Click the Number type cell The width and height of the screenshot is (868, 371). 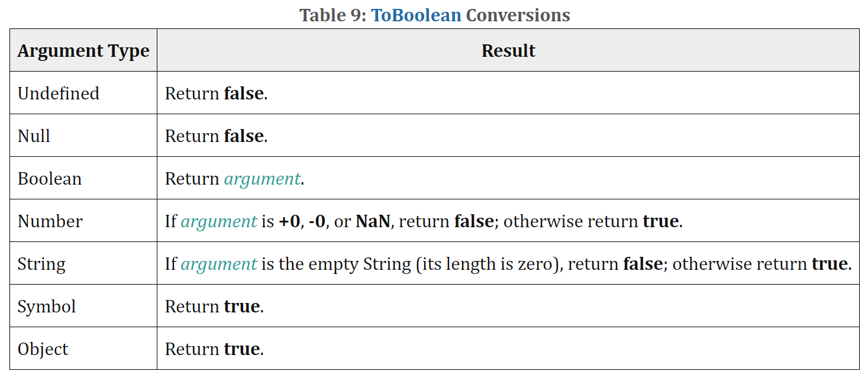tap(83, 221)
